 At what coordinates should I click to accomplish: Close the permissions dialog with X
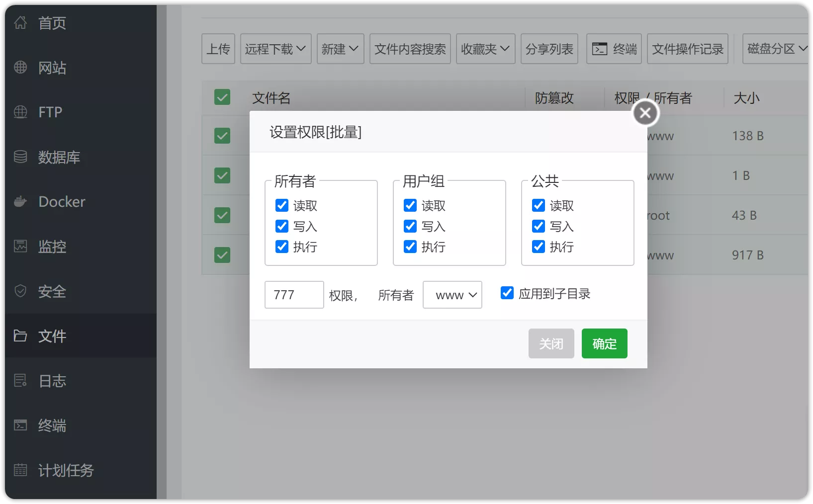645,113
